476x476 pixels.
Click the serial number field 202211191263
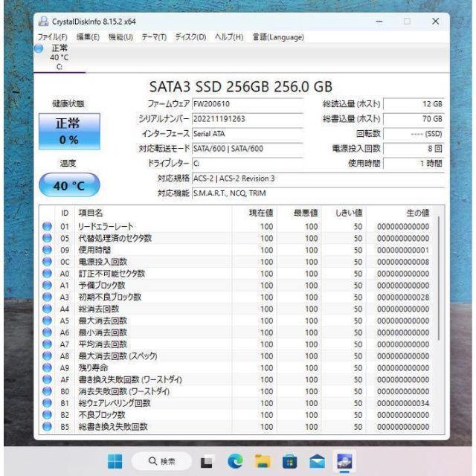pyautogui.click(x=248, y=119)
